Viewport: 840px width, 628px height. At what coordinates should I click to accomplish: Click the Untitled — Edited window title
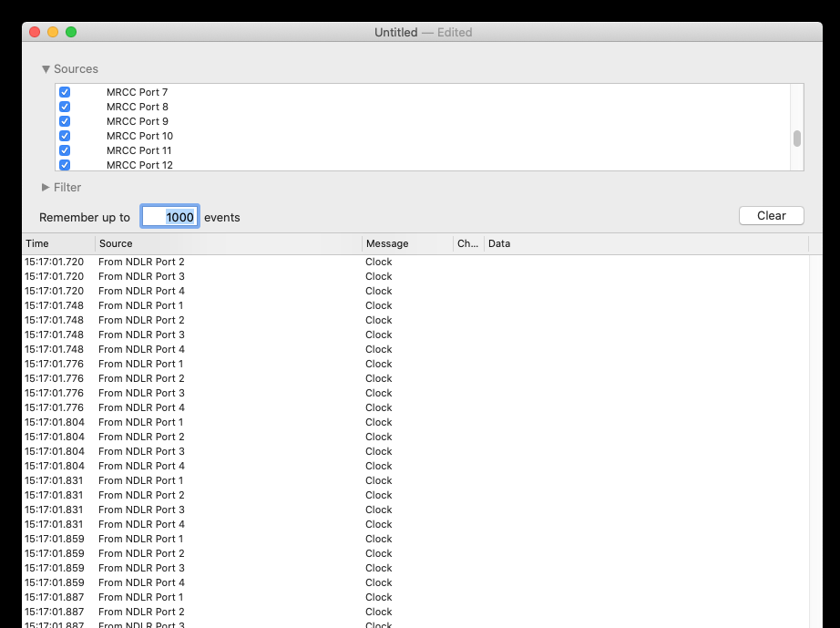423,32
